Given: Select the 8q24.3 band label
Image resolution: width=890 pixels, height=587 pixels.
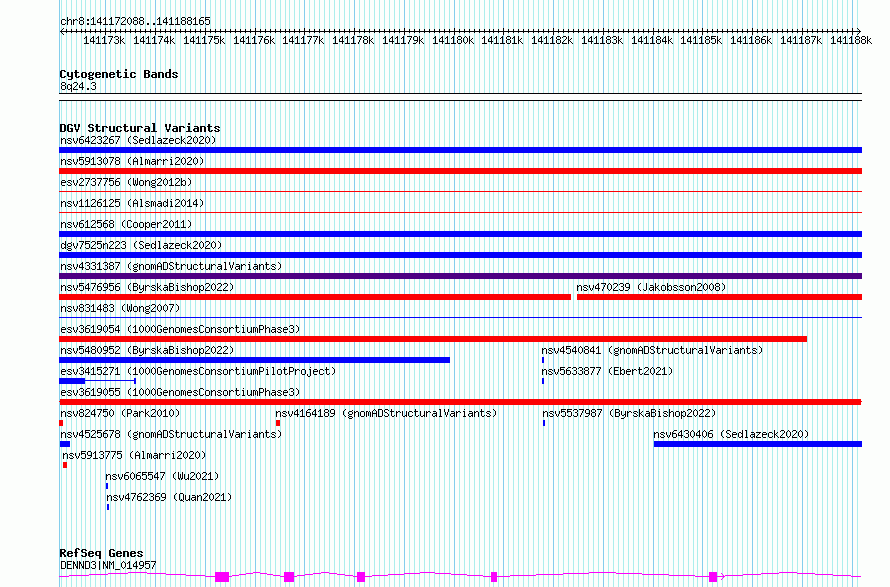Looking at the screenshot, I should (78, 86).
